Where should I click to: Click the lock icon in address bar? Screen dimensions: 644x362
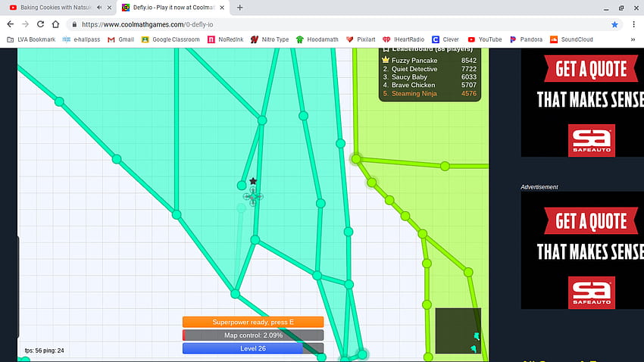coord(74,25)
